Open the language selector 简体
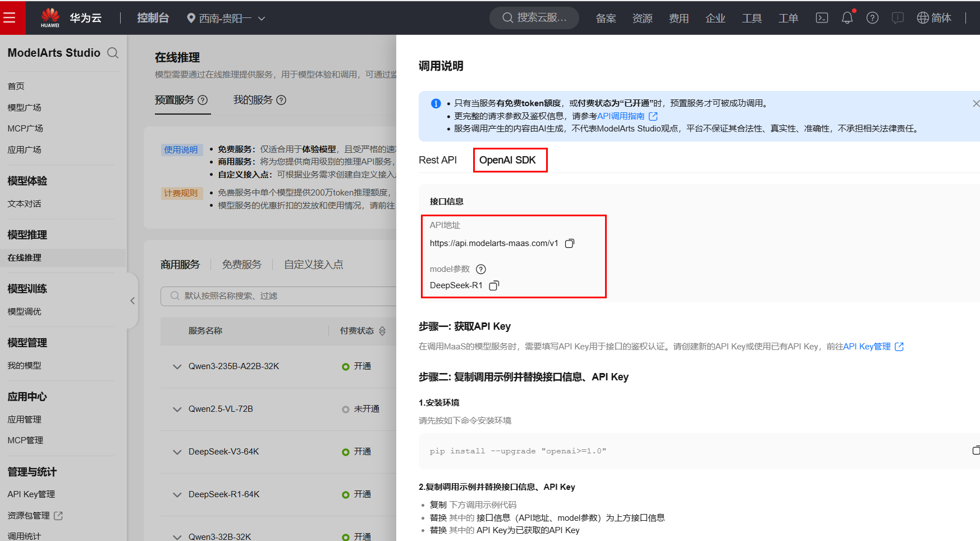This screenshot has height=541, width=980. pos(934,18)
